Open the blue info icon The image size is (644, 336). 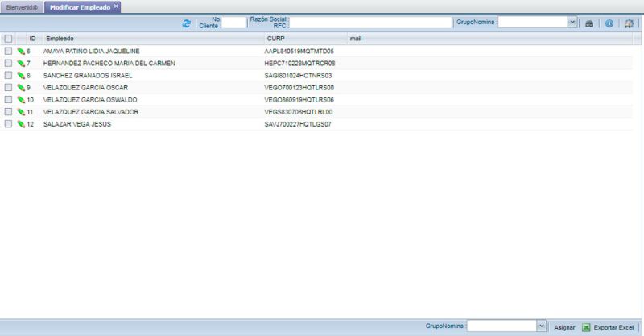pos(609,23)
